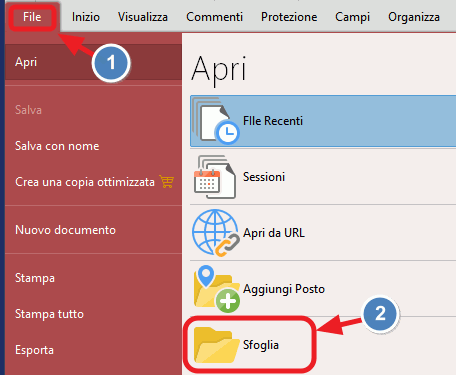The image size is (456, 375).
Task: Select Aggiungi Posto label
Action: (284, 289)
